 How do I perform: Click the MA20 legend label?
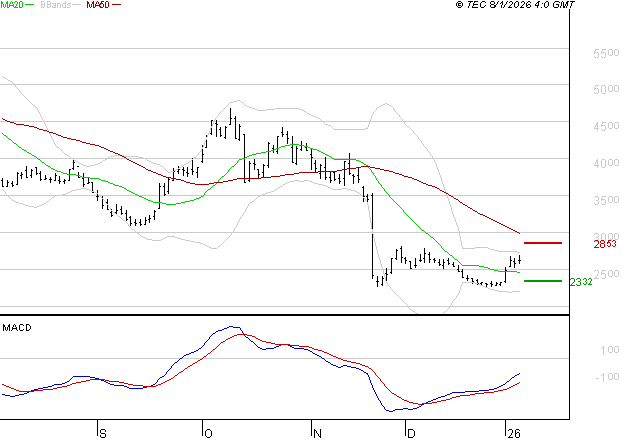pos(12,5)
